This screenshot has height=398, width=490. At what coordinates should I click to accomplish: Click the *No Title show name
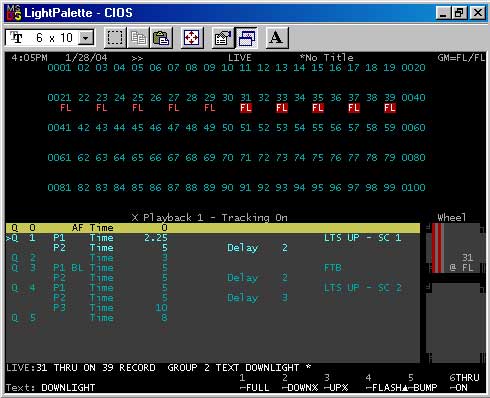pos(326,58)
